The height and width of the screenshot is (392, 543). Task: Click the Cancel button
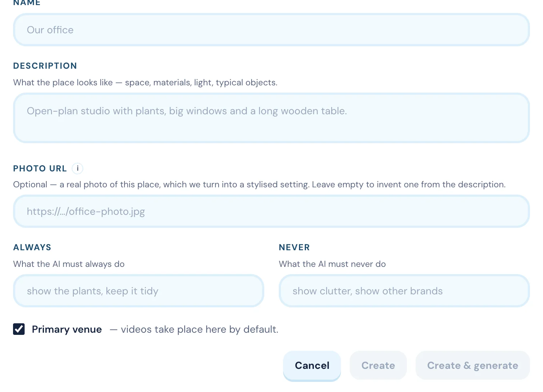(x=312, y=366)
